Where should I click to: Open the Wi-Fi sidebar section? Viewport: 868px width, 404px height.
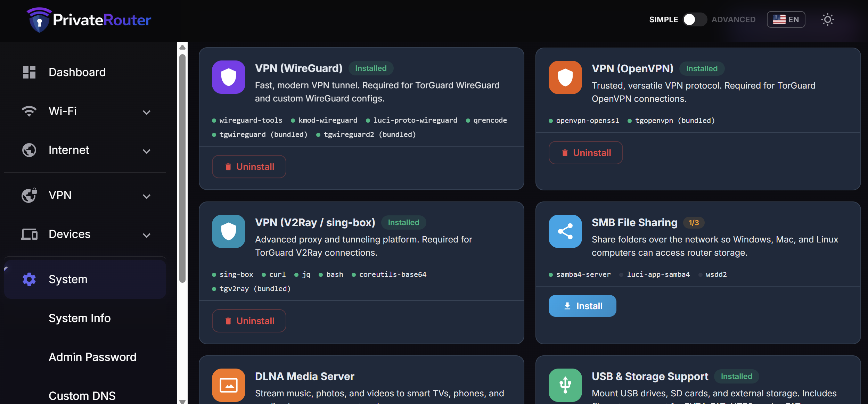pyautogui.click(x=85, y=111)
